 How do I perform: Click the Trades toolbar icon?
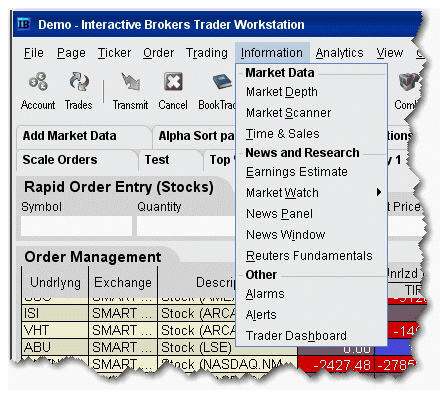pos(79,81)
